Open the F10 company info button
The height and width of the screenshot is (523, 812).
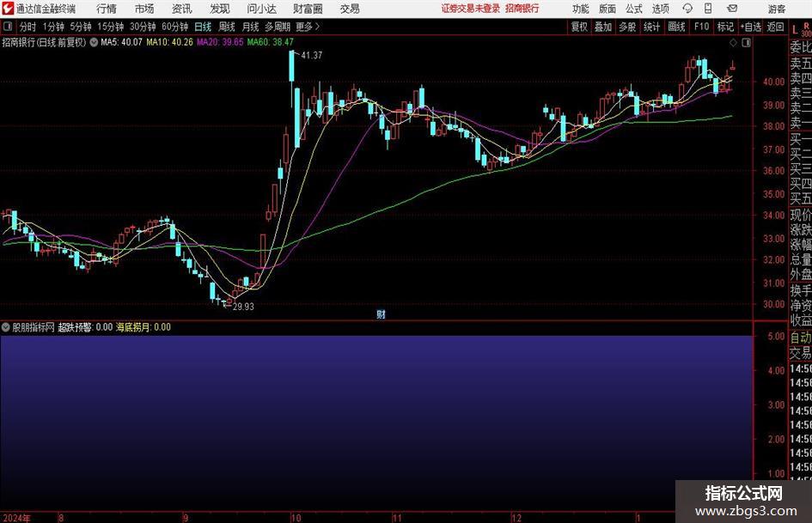pyautogui.click(x=701, y=27)
